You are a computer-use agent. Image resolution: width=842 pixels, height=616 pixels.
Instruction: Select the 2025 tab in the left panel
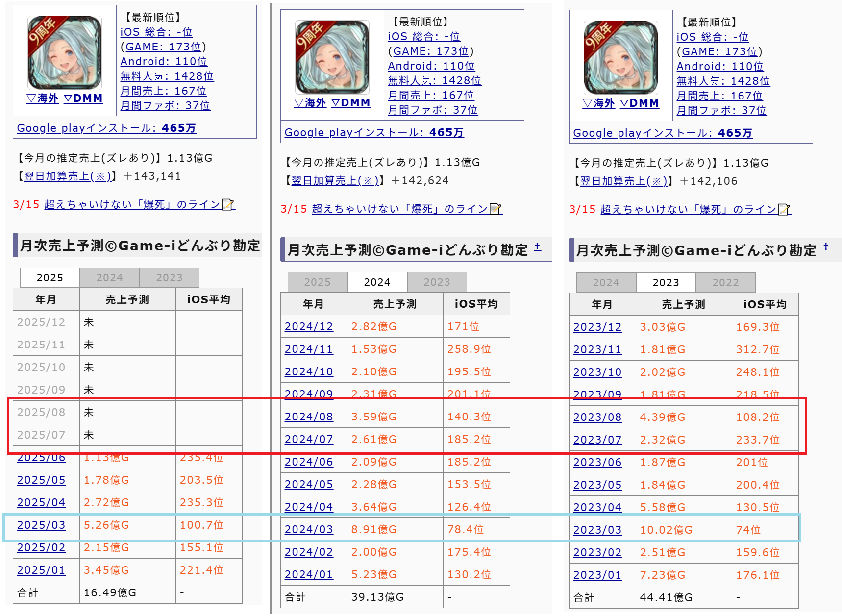click(50, 277)
